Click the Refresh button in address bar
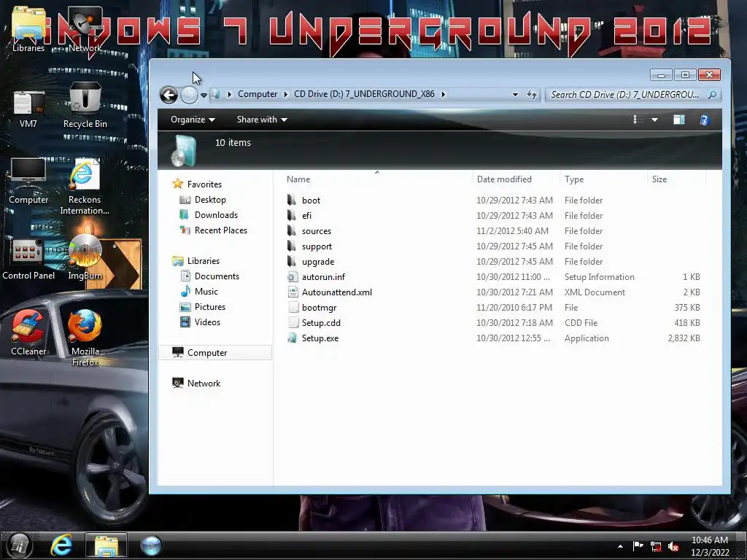Image resolution: width=747 pixels, height=560 pixels. point(532,94)
